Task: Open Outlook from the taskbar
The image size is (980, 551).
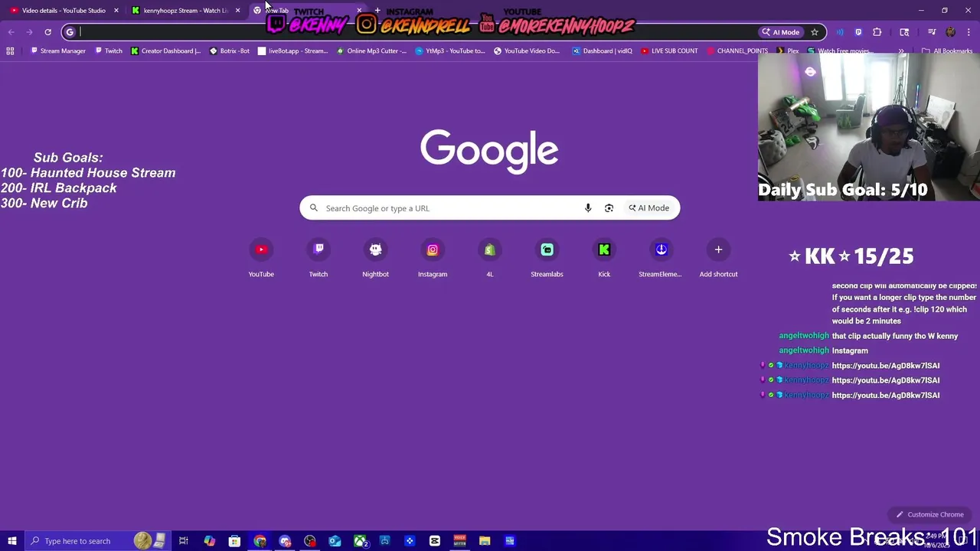Action: coord(335,541)
